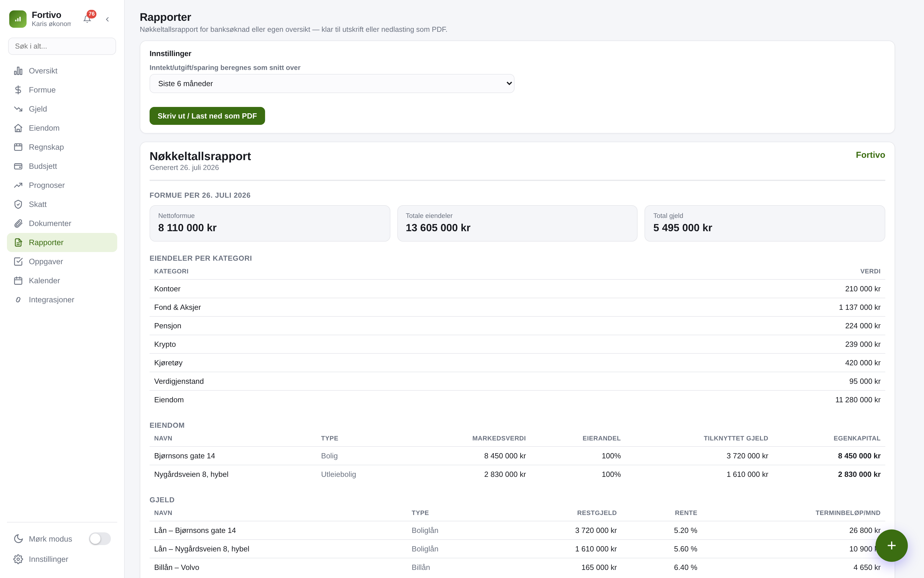The height and width of the screenshot is (578, 924).
Task: Click the Kontoer category row
Action: (x=517, y=289)
